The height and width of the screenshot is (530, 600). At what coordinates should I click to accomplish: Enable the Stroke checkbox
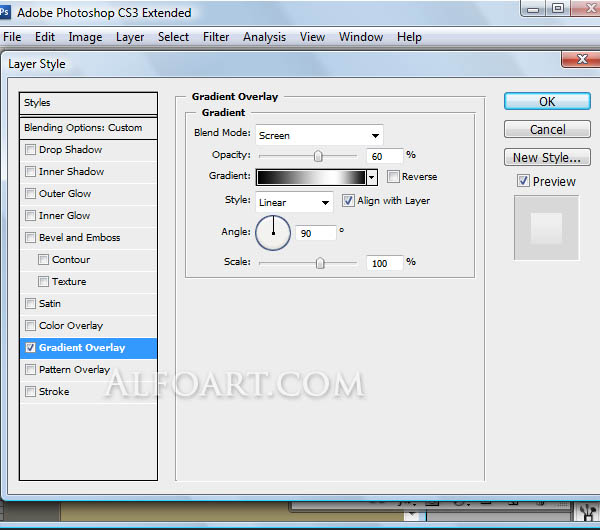tap(31, 391)
